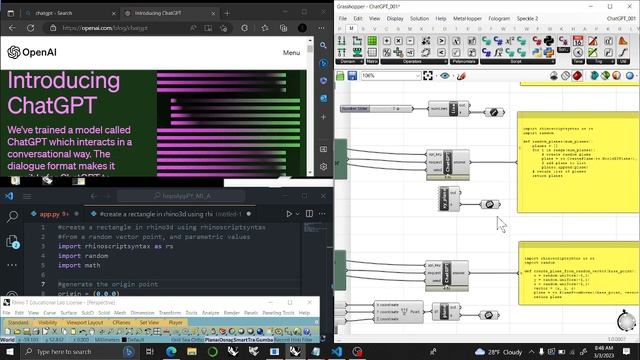Open the VS Code Search sidebar icon
640x360 pixels.
click(x=12, y=216)
